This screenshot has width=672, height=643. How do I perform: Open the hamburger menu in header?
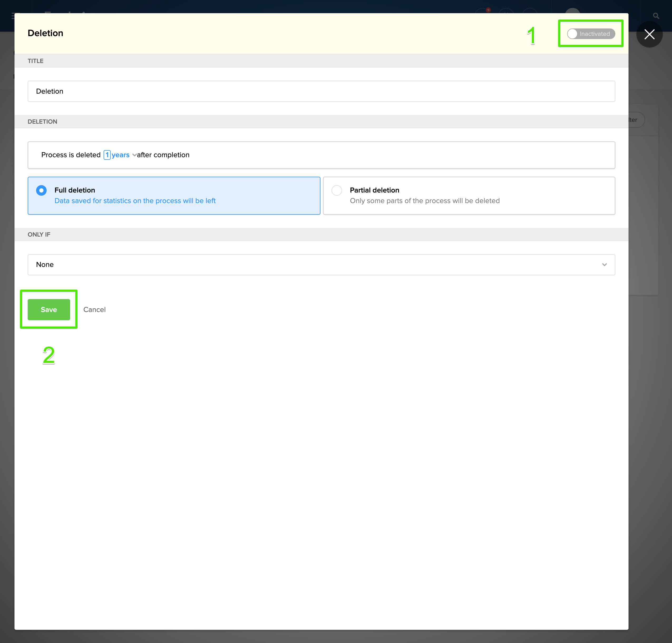point(13,15)
